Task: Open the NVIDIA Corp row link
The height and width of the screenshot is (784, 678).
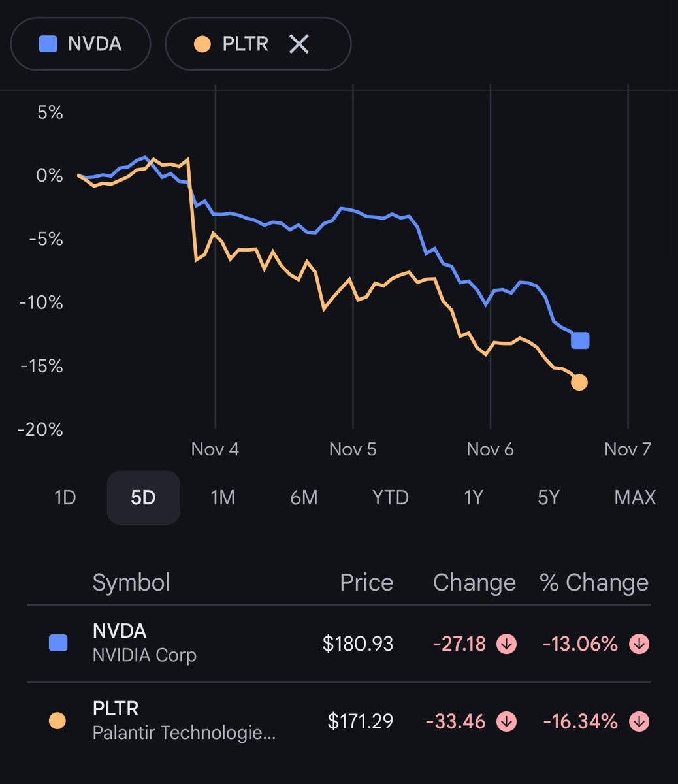Action: (x=144, y=643)
